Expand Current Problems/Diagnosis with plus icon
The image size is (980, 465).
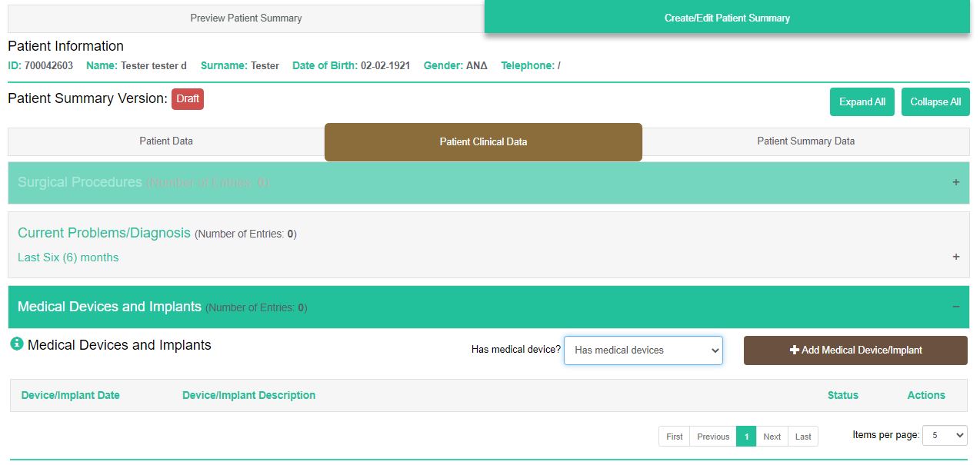click(x=955, y=257)
